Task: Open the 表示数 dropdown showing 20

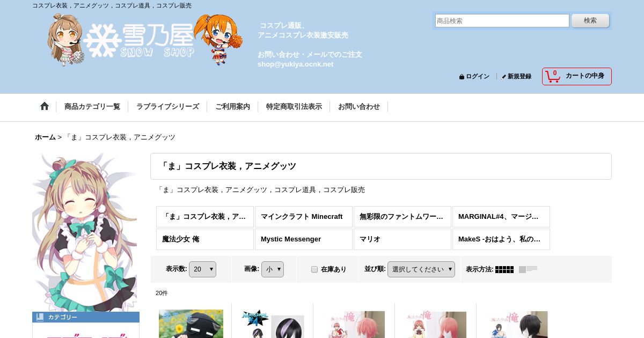Action: [202, 269]
